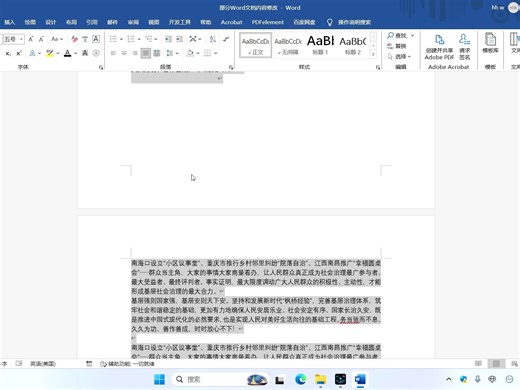The height and width of the screenshot is (390, 520).
Task: Open borders dropdown arrow
Action: click(216, 53)
